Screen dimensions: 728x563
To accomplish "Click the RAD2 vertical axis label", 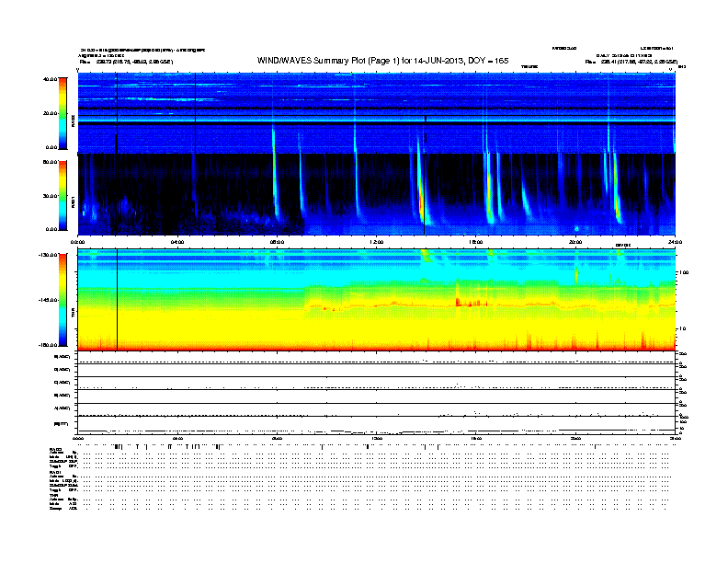I will pos(73,121).
